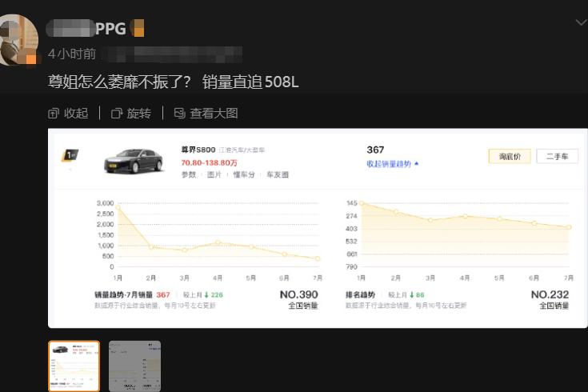Click the April data point on sales chart
This screenshot has height=392, width=588.
point(218,242)
